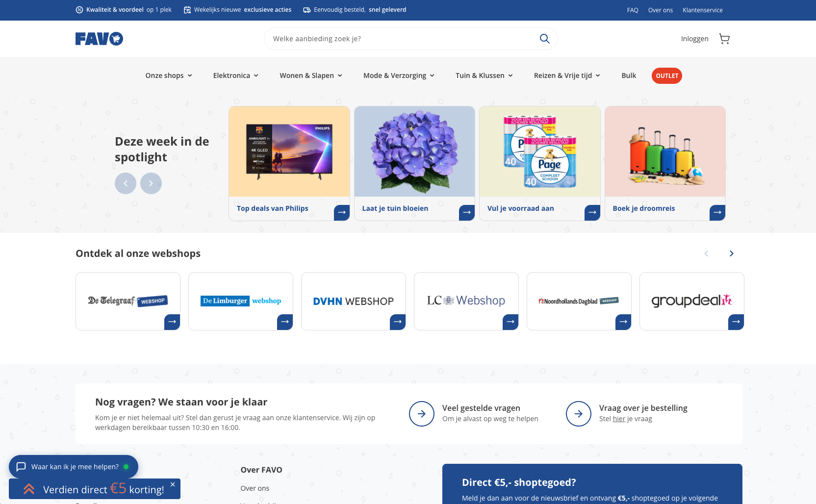Viewport: 816px width, 504px height.
Task: Open Over ons footer link
Action: tap(255, 488)
